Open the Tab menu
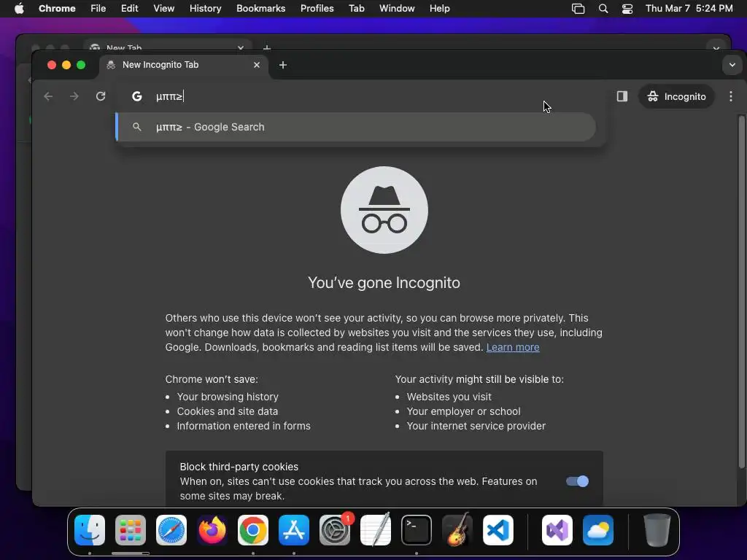Image resolution: width=747 pixels, height=560 pixels. pos(356,9)
